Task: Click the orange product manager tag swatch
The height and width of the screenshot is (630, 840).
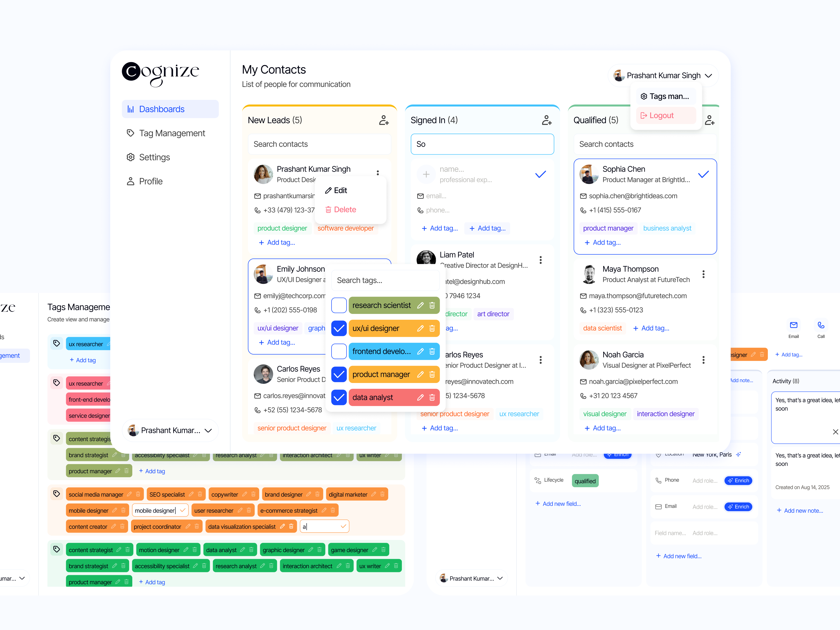Action: (381, 374)
